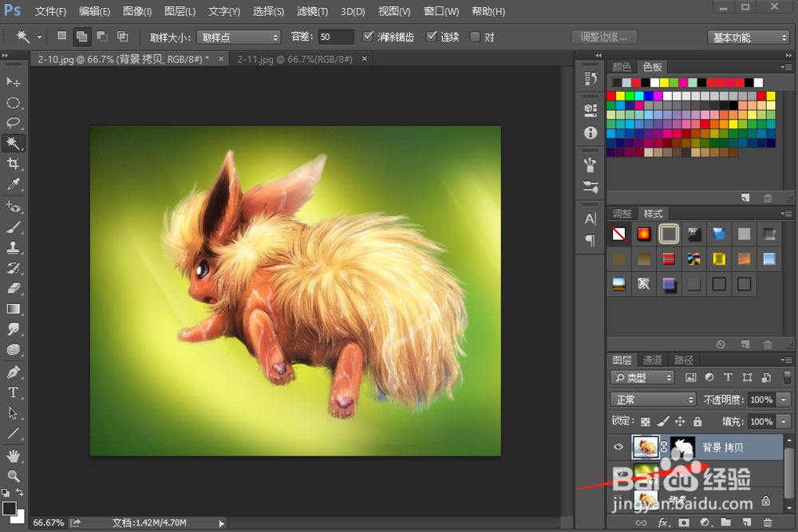
Task: Select the Path Selection tool
Action: (x=14, y=413)
